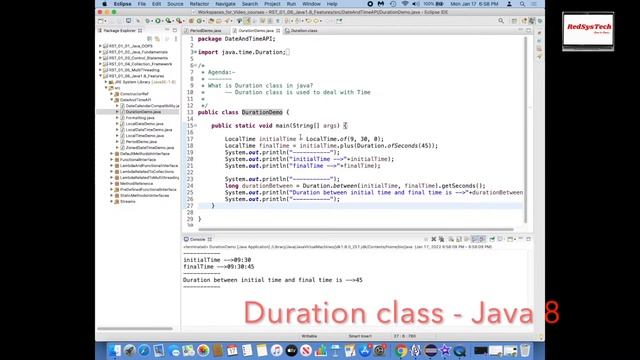
Task: Click the toolbar search magnifier icon
Action: click(501, 21)
